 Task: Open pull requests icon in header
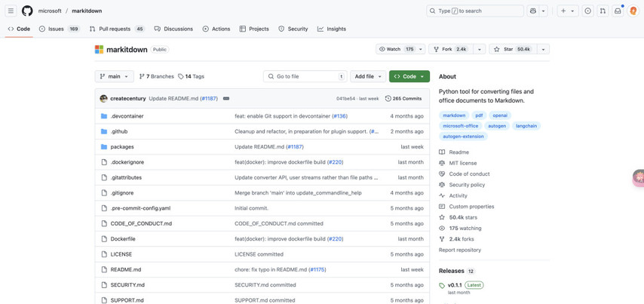[x=603, y=11]
